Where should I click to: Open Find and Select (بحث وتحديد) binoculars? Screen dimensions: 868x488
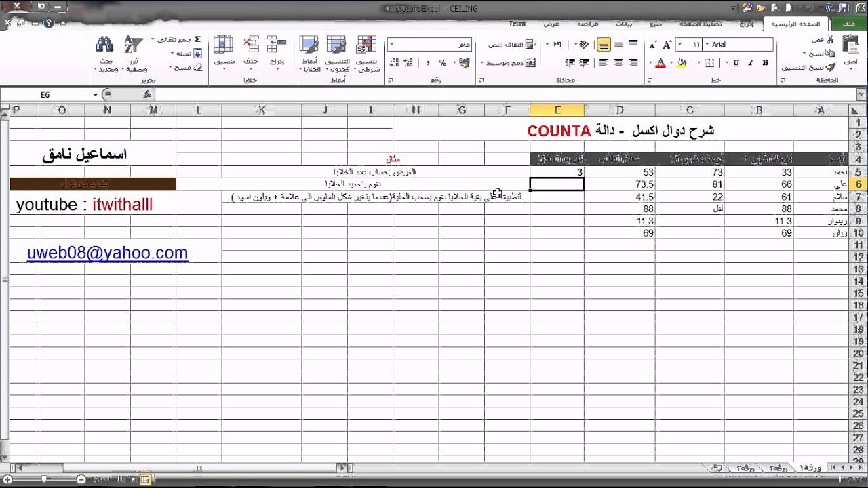tap(105, 54)
